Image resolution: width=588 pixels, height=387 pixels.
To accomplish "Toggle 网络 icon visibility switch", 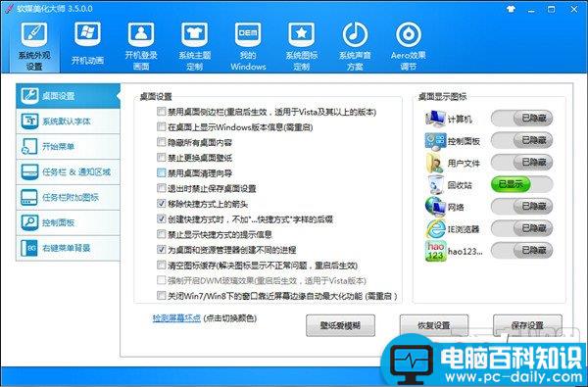I will [521, 207].
